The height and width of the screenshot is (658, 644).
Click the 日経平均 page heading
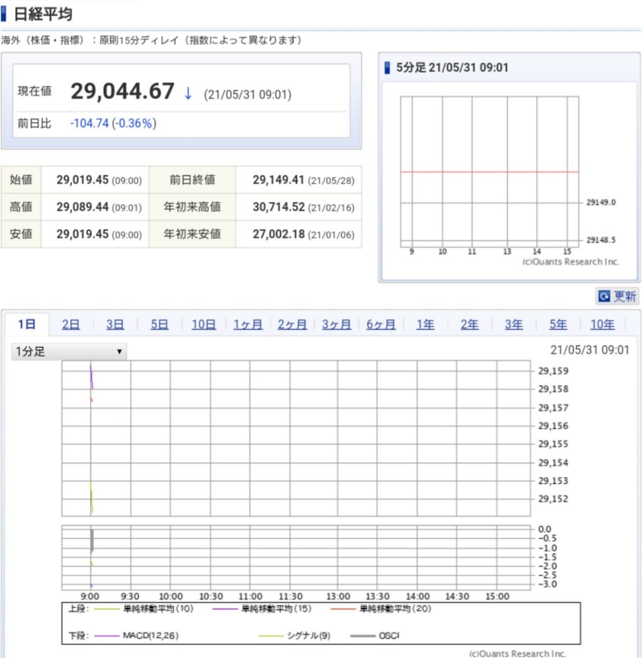(x=43, y=14)
